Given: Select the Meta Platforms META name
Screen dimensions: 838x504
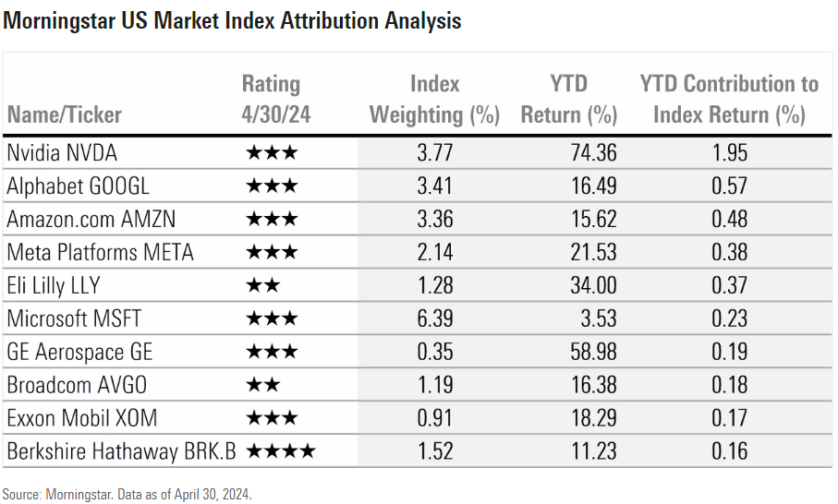Looking at the screenshot, I should tap(100, 253).
